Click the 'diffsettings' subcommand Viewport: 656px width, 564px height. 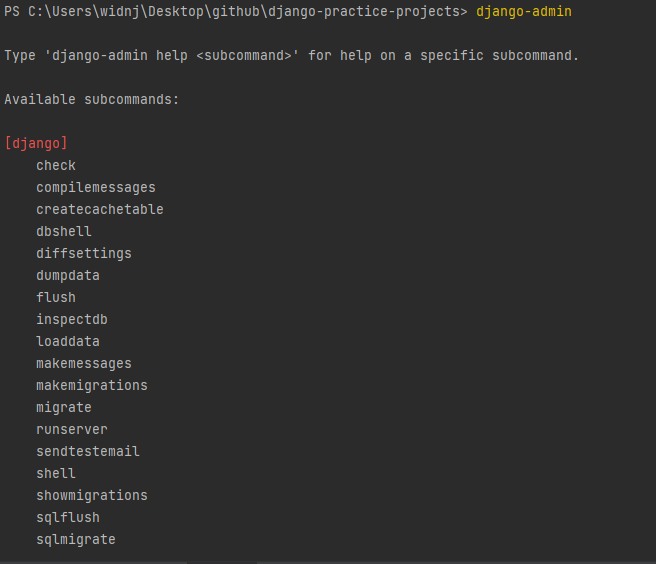pos(84,254)
